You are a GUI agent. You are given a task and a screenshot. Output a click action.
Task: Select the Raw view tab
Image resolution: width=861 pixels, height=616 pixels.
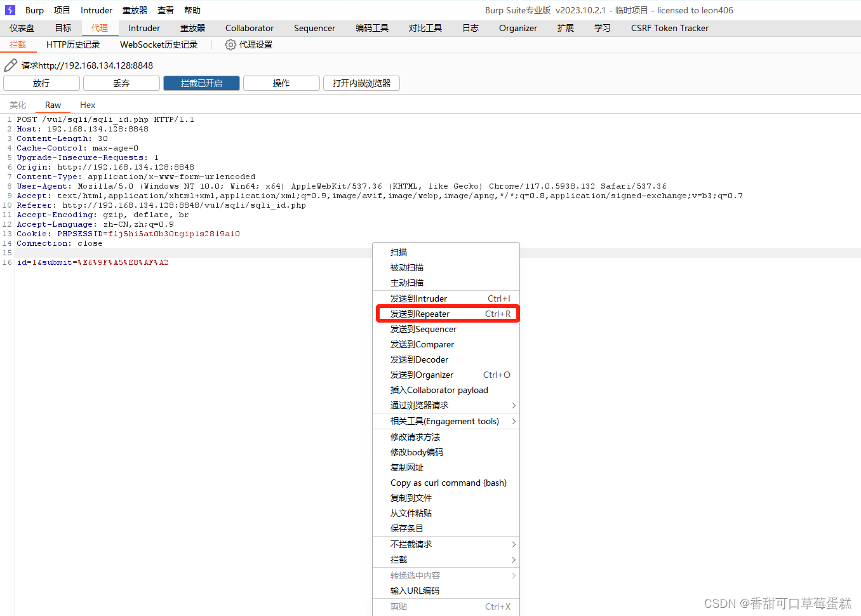coord(53,105)
